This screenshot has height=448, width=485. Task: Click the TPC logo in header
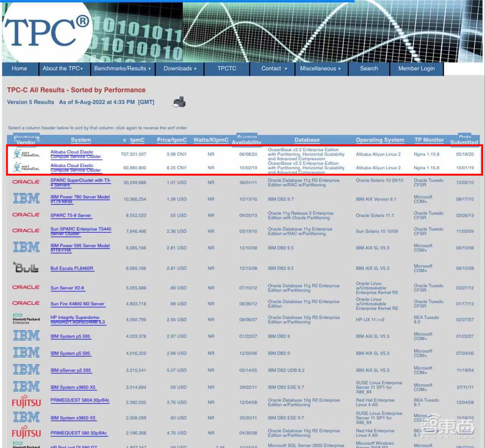tap(48, 33)
